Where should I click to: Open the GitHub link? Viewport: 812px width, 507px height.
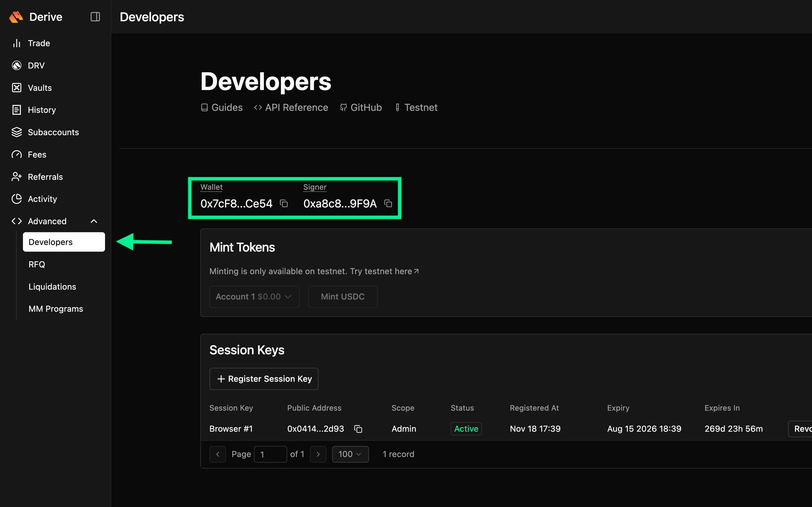point(361,107)
